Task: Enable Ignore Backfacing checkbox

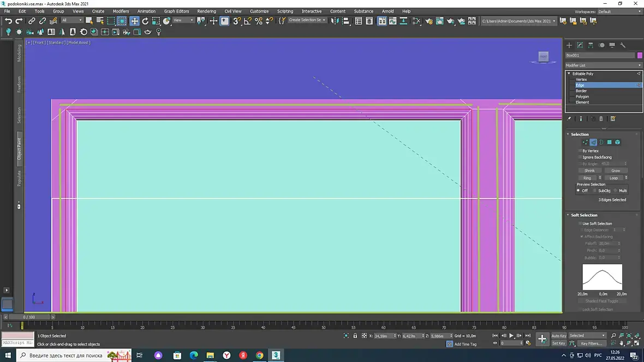Action: (x=580, y=157)
